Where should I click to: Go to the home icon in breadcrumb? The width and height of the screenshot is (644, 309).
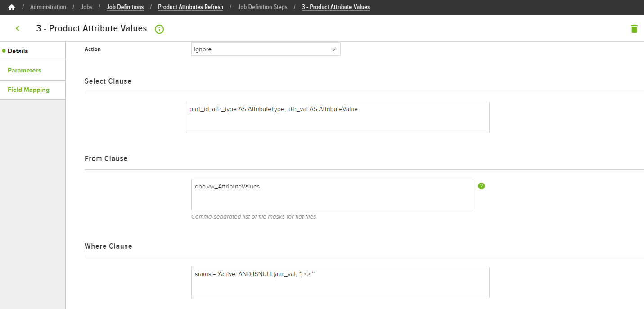point(12,7)
